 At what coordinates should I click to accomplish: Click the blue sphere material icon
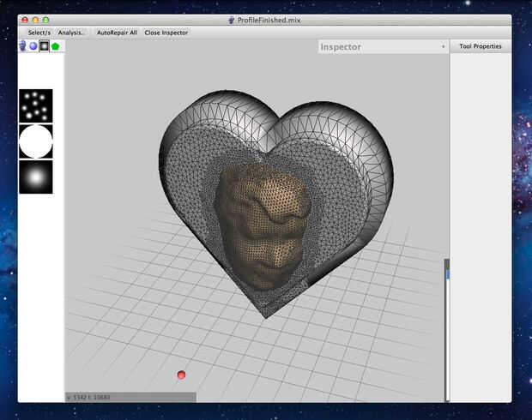[33, 46]
